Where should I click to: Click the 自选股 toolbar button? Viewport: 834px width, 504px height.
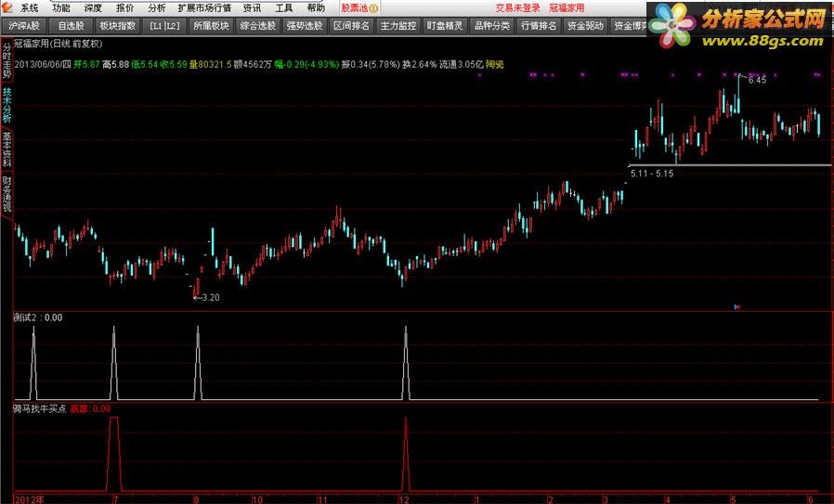[71, 25]
